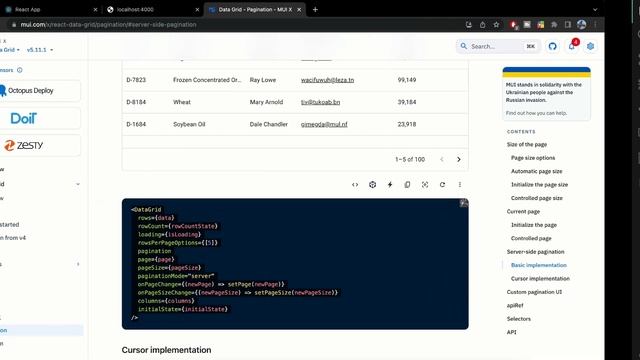Copy the demo source code

[407, 184]
